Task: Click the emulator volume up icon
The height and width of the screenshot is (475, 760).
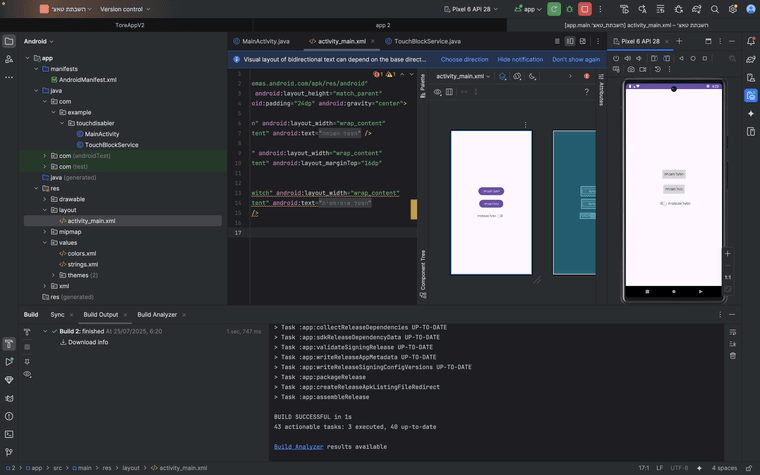Action: (628, 58)
